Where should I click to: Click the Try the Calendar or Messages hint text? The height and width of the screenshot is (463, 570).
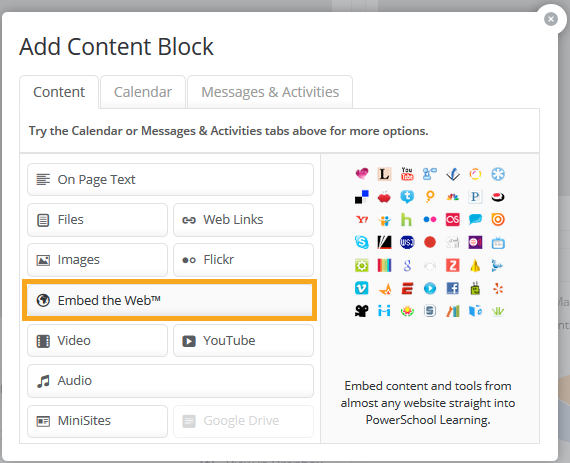click(228, 131)
